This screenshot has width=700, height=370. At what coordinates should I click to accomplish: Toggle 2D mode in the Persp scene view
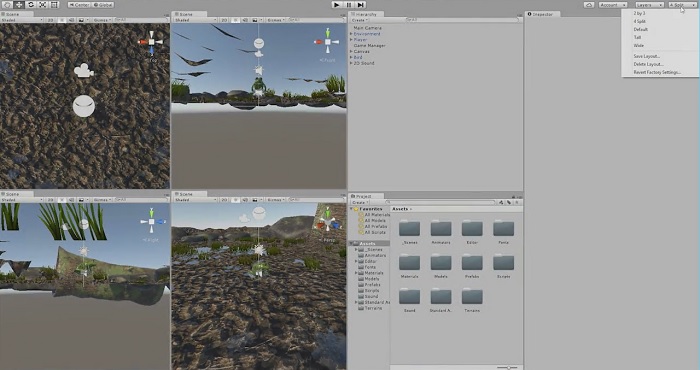[224, 200]
